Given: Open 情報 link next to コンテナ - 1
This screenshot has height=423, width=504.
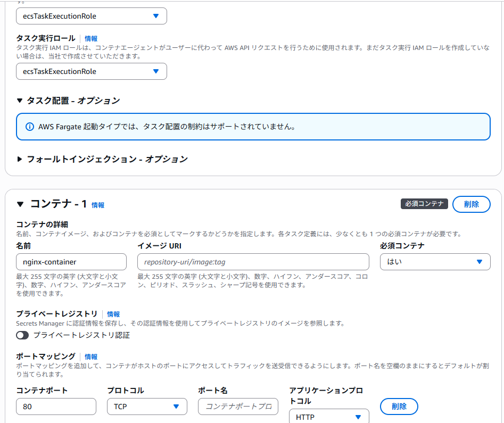Looking at the screenshot, I should (98, 205).
